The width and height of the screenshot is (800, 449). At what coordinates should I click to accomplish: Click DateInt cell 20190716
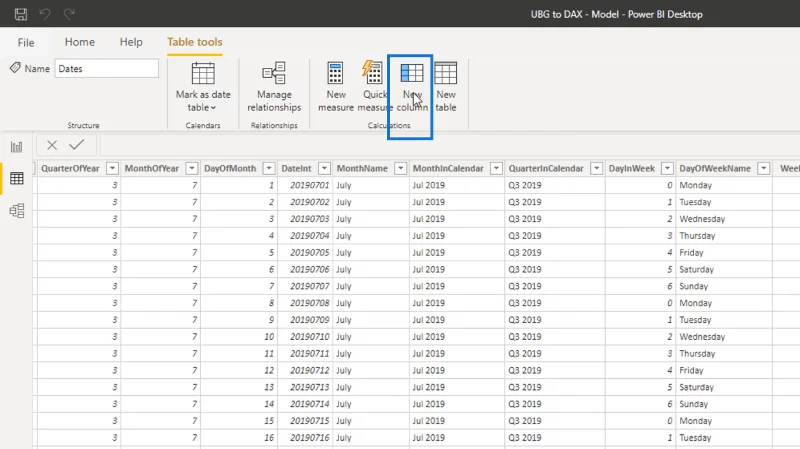coord(310,438)
